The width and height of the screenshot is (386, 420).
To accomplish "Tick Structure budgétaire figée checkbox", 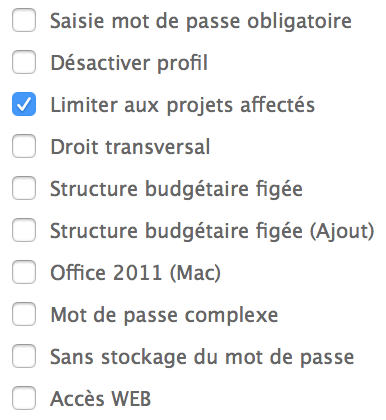I will click(x=24, y=188).
